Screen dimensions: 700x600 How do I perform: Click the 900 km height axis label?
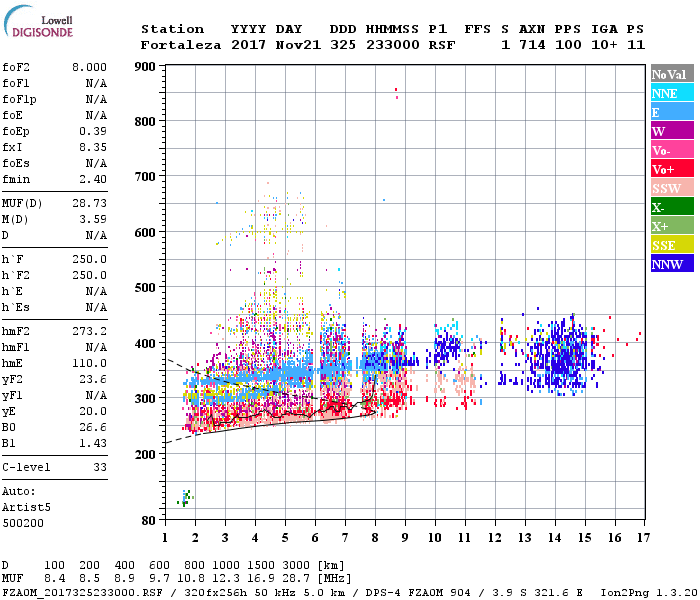tap(145, 67)
